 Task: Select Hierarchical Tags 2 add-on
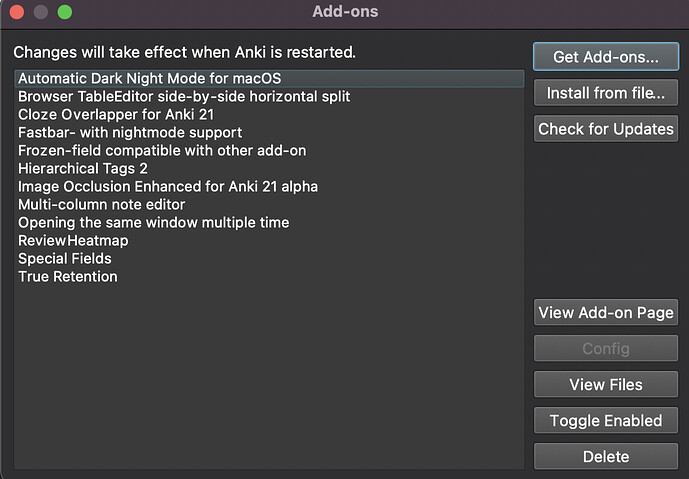click(x=269, y=168)
